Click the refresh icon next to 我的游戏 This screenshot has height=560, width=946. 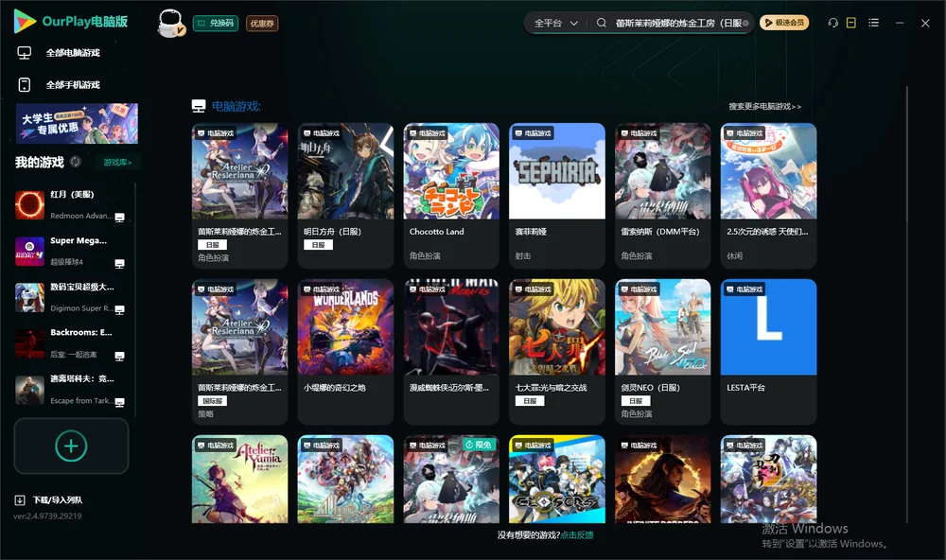[76, 162]
